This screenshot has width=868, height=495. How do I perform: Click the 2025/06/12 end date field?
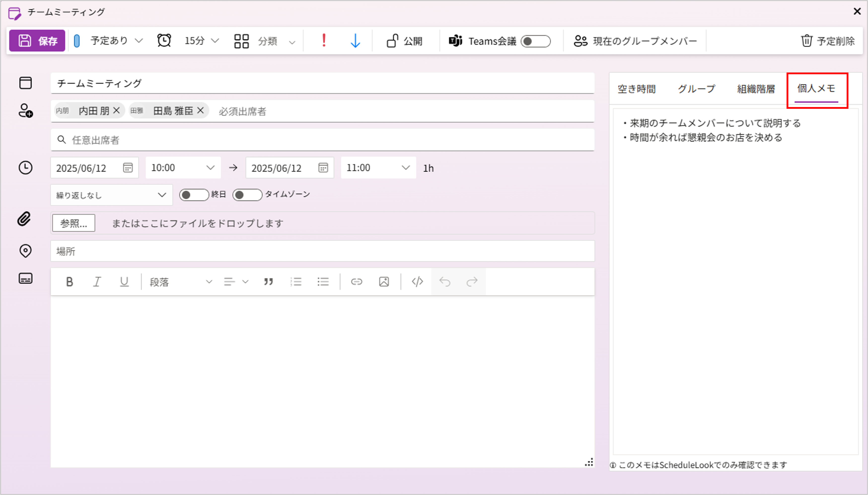[x=290, y=168]
